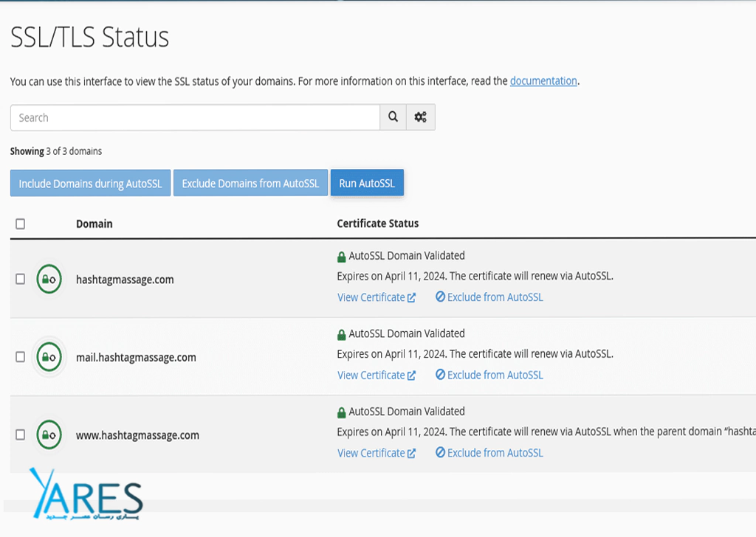Click the search magnifier icon button
Viewport: 756px width, 537px height.
pos(393,117)
